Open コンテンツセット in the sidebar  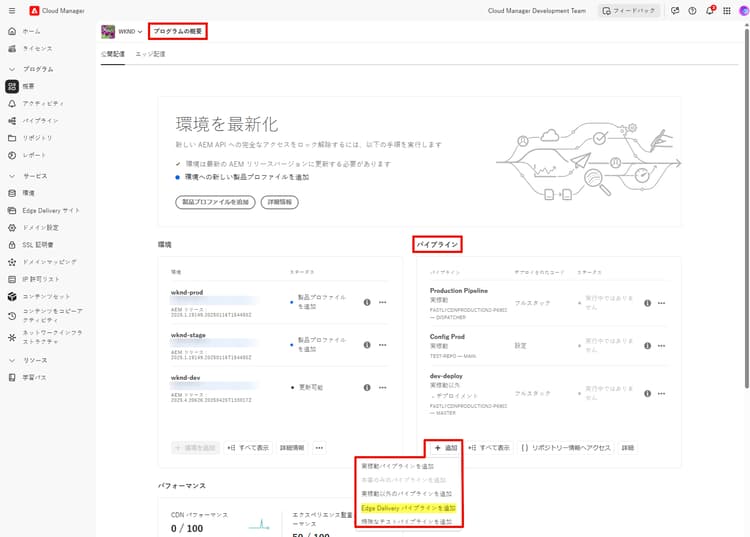[46, 296]
